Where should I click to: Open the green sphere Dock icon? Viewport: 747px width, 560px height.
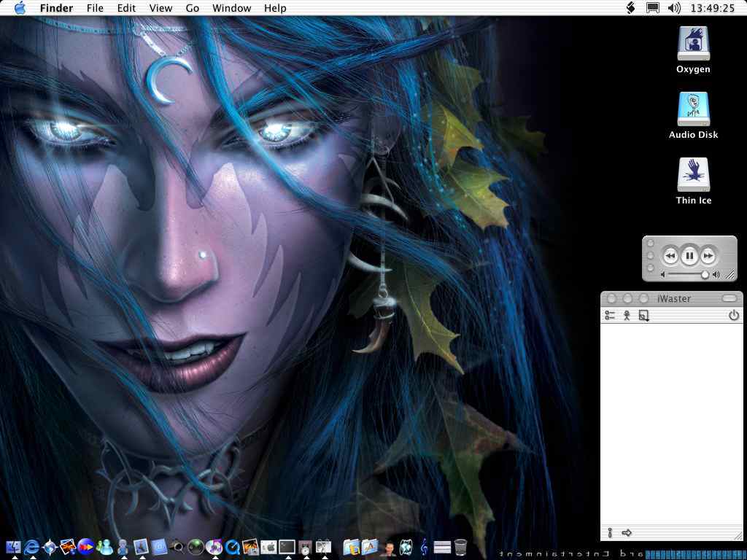(196, 547)
